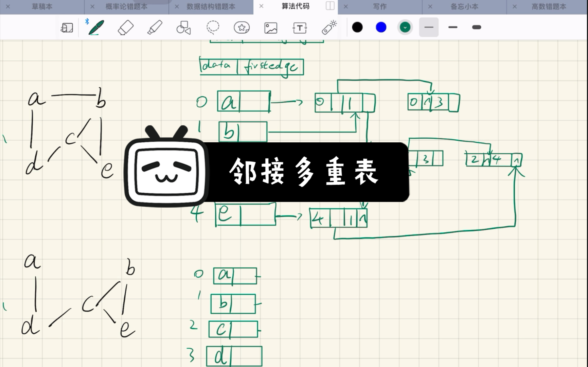Image resolution: width=588 pixels, height=367 pixels.
Task: Toggle the read-only zoom window tool
Action: pyautogui.click(x=67, y=28)
